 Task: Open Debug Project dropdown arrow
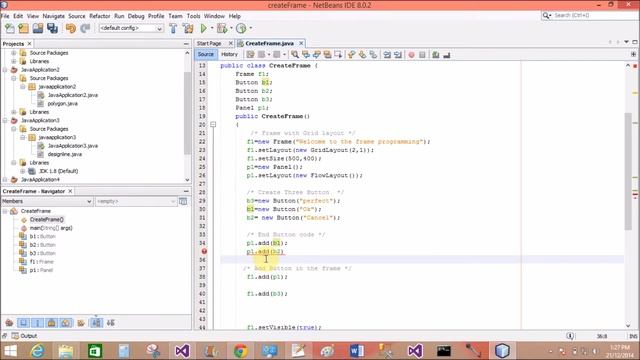coord(231,28)
